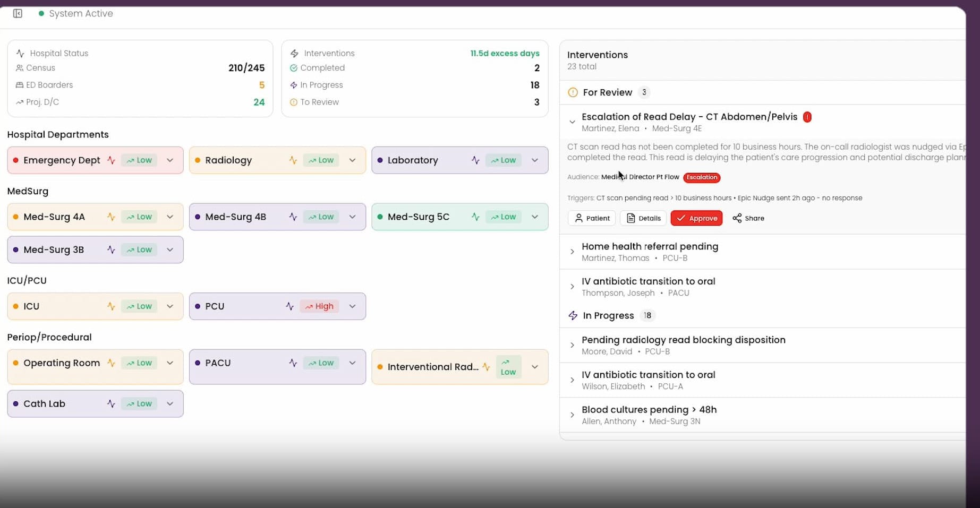The height and width of the screenshot is (508, 980).
Task: Click the Laboratory activity pulse icon
Action: point(475,160)
